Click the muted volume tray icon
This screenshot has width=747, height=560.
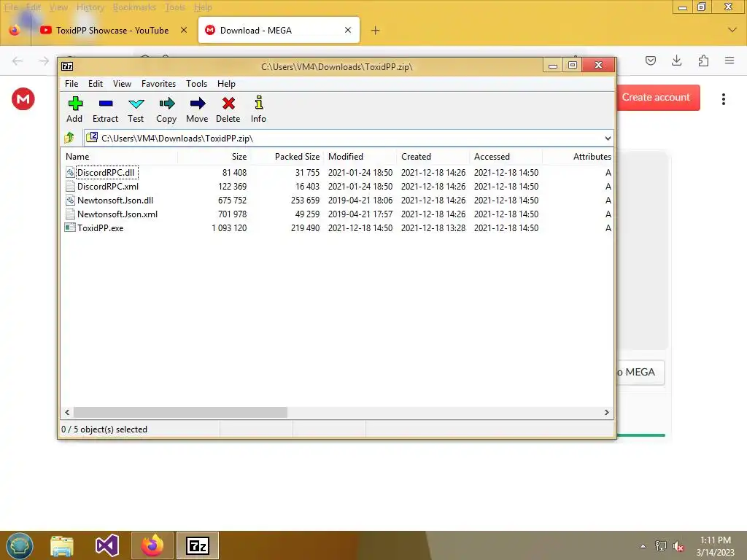coord(678,545)
